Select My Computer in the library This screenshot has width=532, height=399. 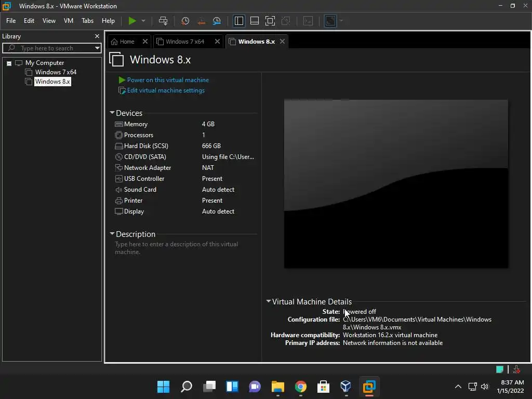tap(45, 63)
